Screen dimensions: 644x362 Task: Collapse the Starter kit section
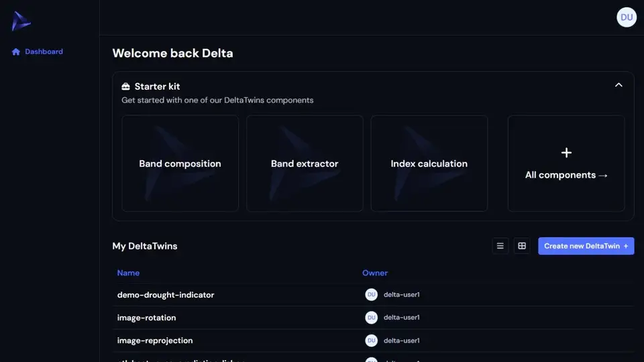click(619, 85)
